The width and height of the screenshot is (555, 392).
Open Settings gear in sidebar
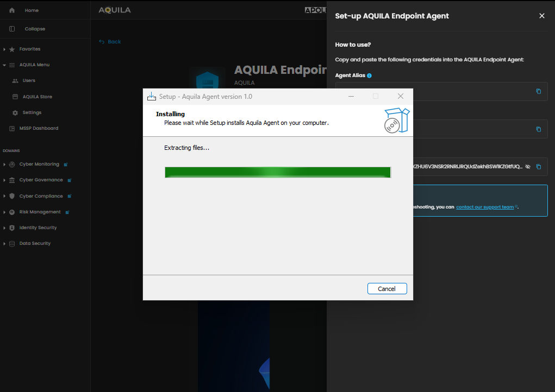[x=15, y=112]
